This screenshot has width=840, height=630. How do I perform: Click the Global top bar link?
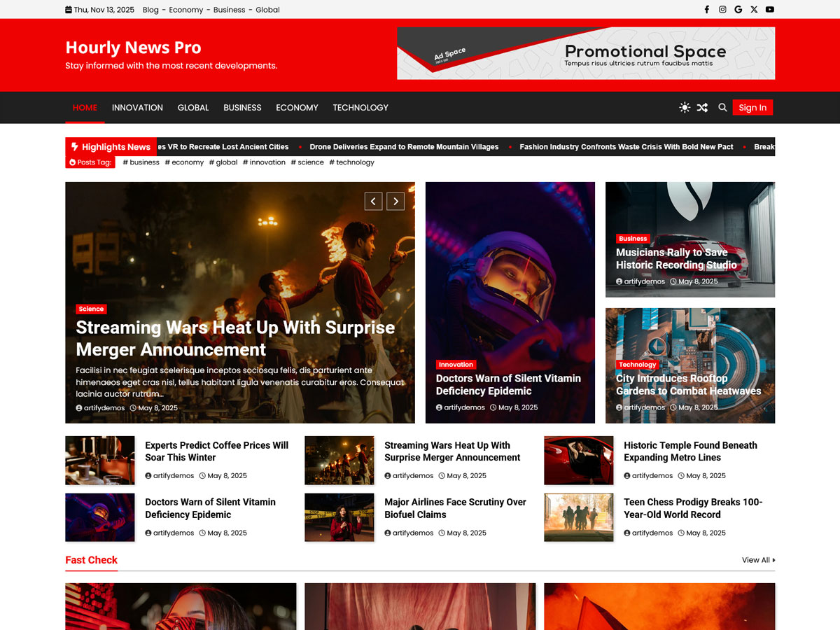pos(267,10)
